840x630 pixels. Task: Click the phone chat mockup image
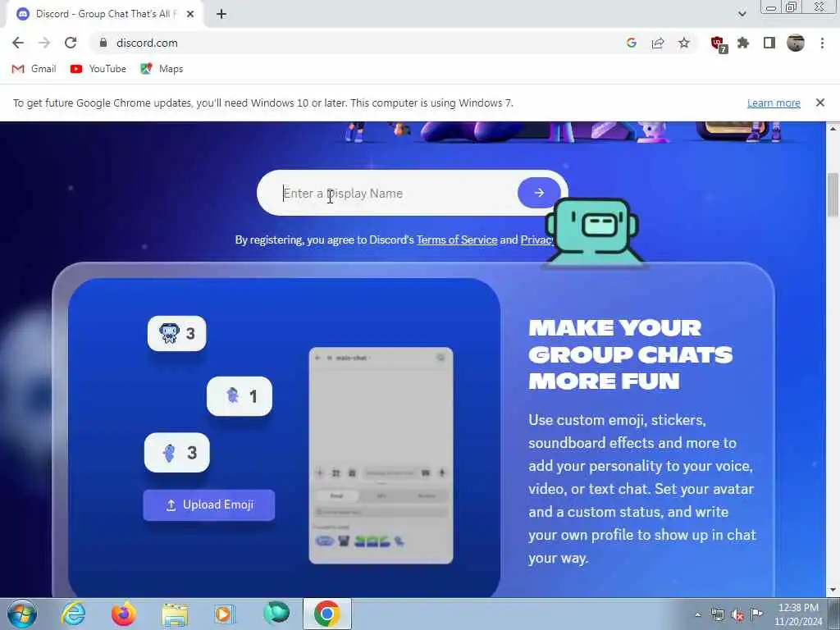tap(381, 455)
